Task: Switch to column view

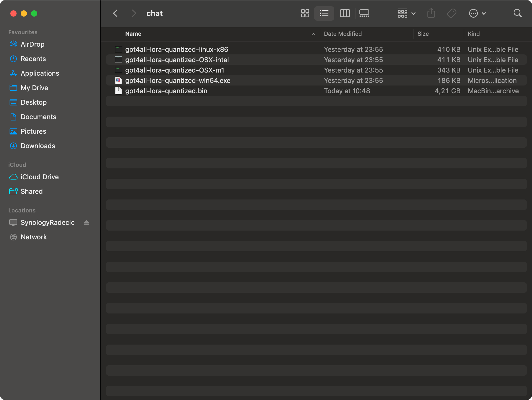Action: [345, 13]
